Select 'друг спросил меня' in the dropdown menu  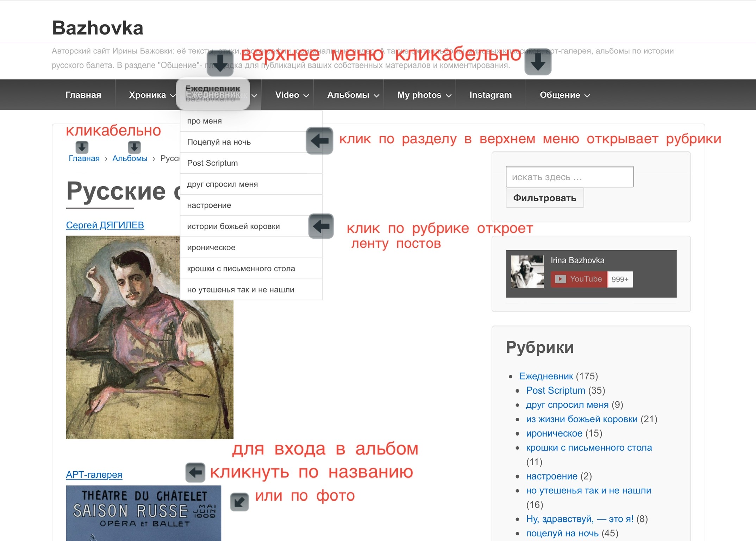coord(251,184)
